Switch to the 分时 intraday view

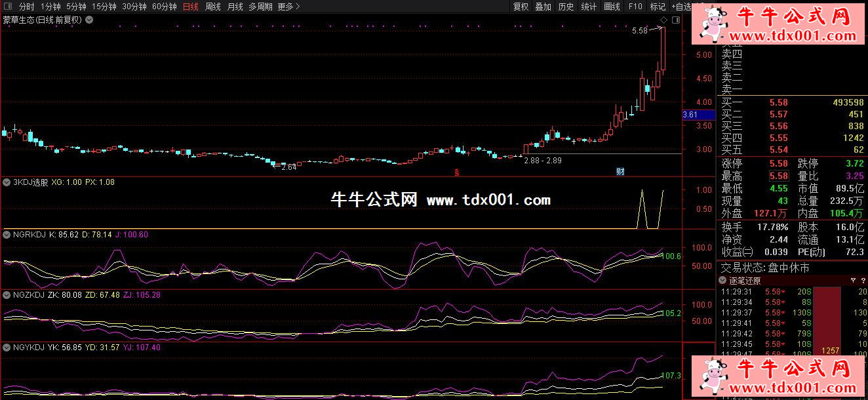(26, 7)
